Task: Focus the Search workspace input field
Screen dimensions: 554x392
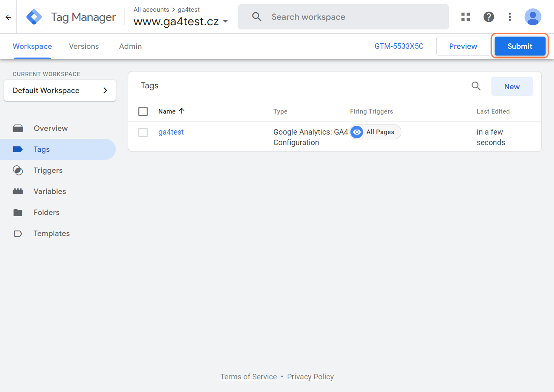Action: [343, 17]
